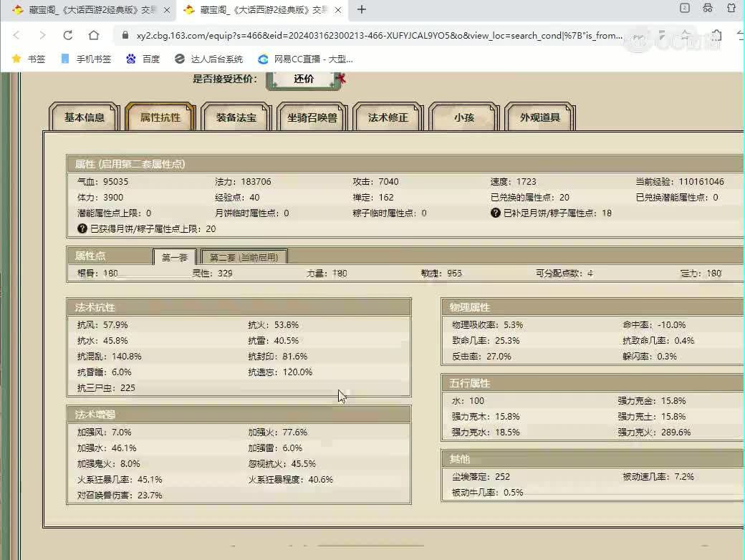Click the 强力克火: 289.6% entry
This screenshot has height=560, width=745.
(x=654, y=433)
